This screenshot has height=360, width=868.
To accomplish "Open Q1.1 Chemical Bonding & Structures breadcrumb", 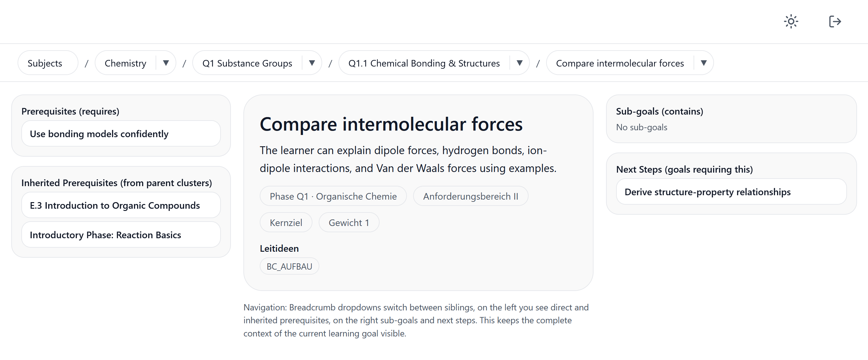I will coord(424,63).
